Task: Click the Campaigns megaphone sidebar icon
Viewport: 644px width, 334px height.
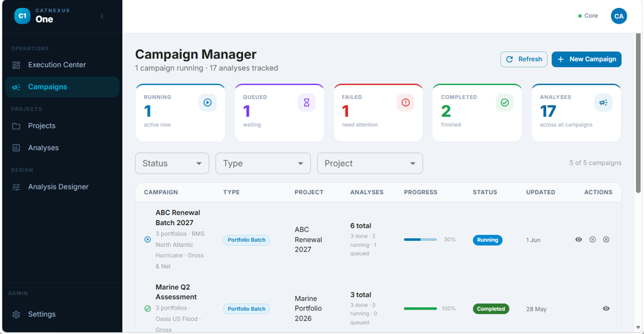Action: (x=16, y=87)
